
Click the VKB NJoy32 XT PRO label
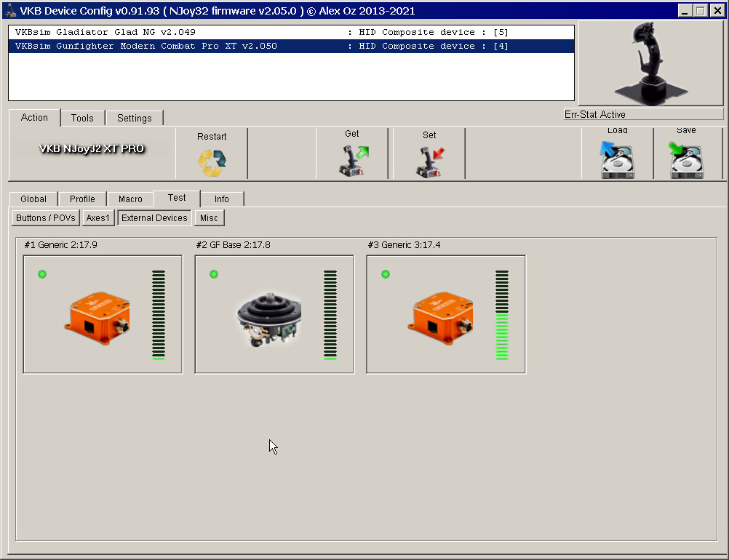pos(92,148)
